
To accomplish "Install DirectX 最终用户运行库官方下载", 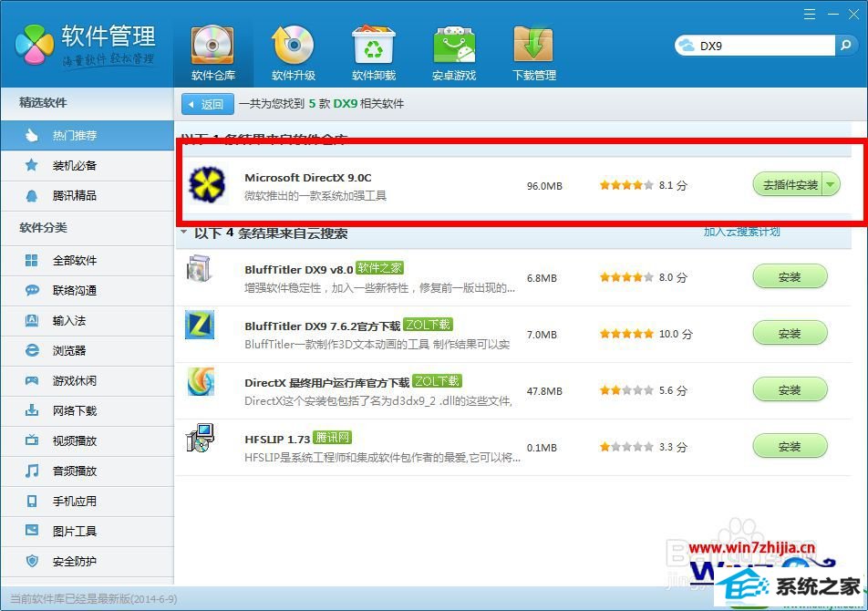I will [790, 389].
